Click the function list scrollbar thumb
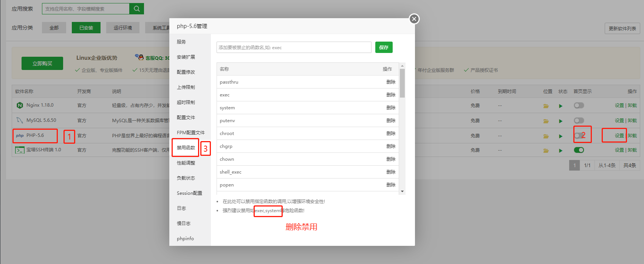This screenshot has height=264, width=644. 402,83
